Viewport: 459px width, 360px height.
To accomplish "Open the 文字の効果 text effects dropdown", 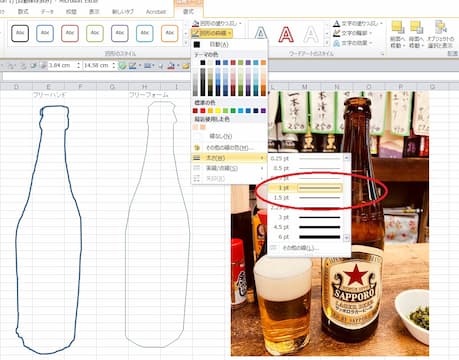I will [353, 43].
